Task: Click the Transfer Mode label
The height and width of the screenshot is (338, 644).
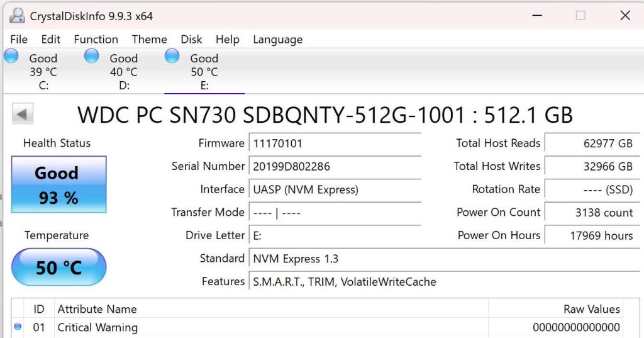Action: point(208,212)
